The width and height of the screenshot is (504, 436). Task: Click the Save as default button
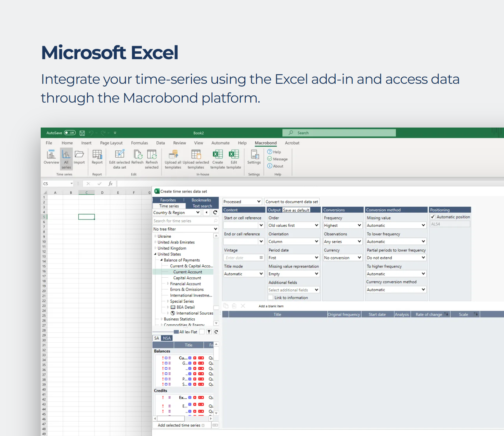(296, 210)
